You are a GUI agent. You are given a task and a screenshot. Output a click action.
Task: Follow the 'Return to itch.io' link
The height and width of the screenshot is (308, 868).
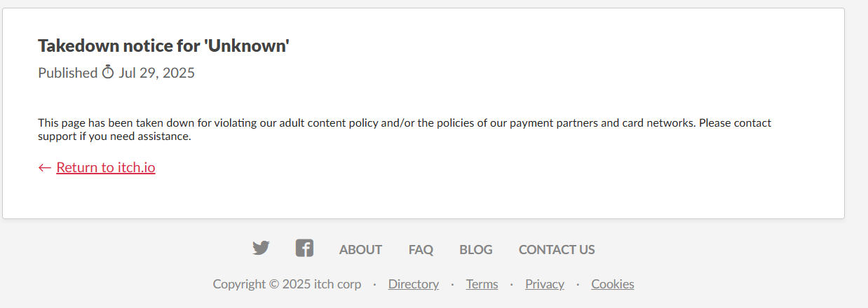click(x=106, y=167)
